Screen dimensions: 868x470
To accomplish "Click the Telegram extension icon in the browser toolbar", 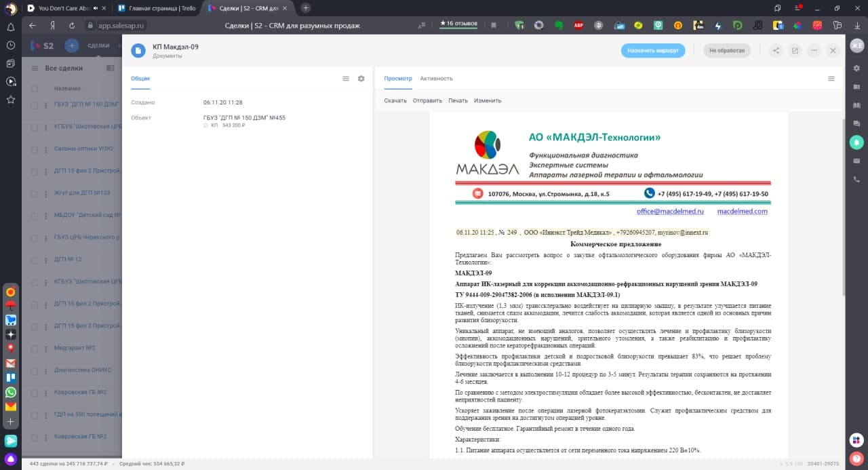I will [618, 24].
